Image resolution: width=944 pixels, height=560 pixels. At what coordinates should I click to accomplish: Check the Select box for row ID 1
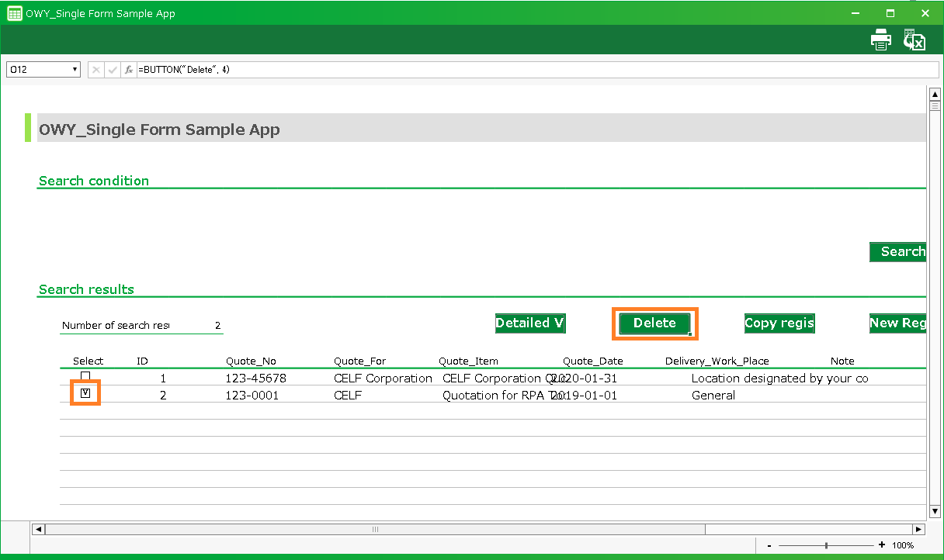[85, 376]
